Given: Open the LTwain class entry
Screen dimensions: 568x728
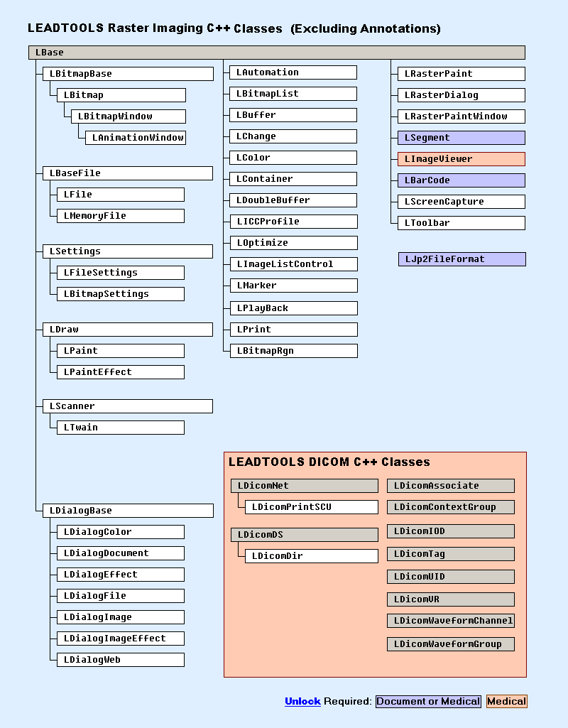Looking at the screenshot, I should coord(121,428).
